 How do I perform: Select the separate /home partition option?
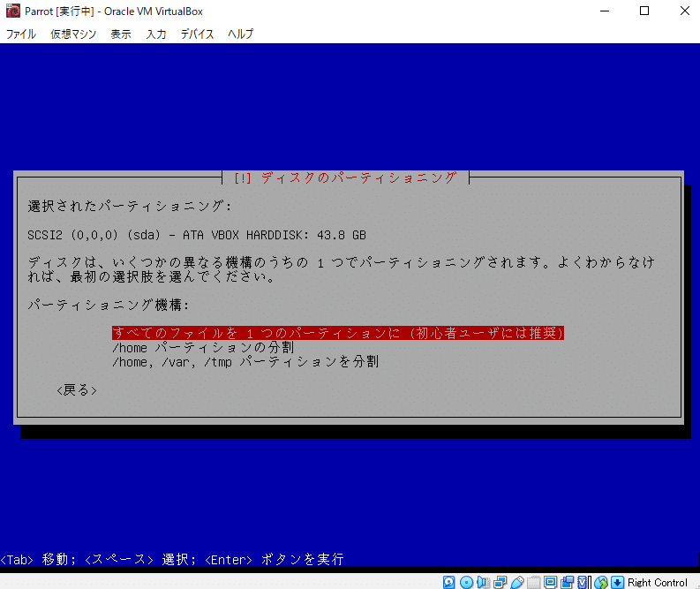203,347
